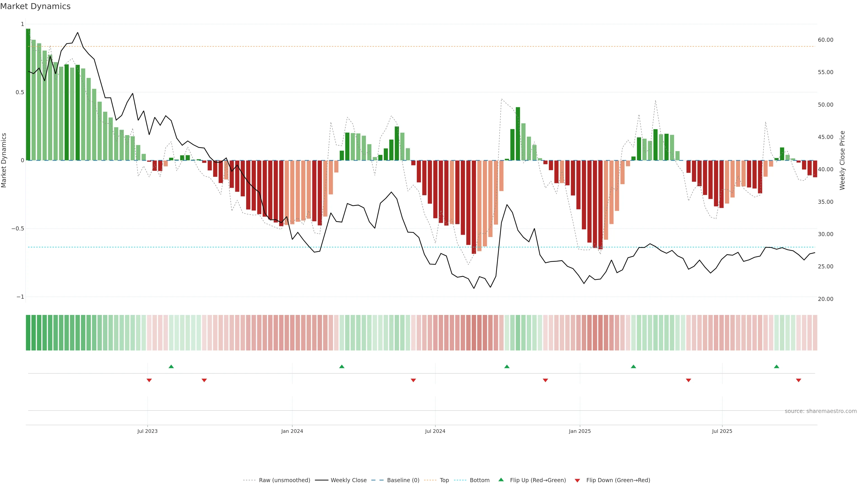Click the Jan 2024 x-axis label
This screenshot has width=868, height=488.
click(x=292, y=431)
